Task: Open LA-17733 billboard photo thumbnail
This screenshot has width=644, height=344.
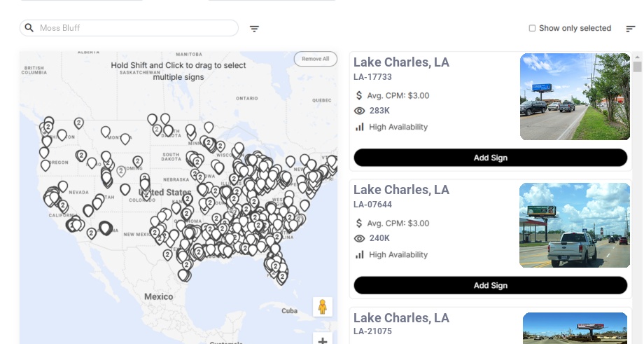Action: coord(575,97)
